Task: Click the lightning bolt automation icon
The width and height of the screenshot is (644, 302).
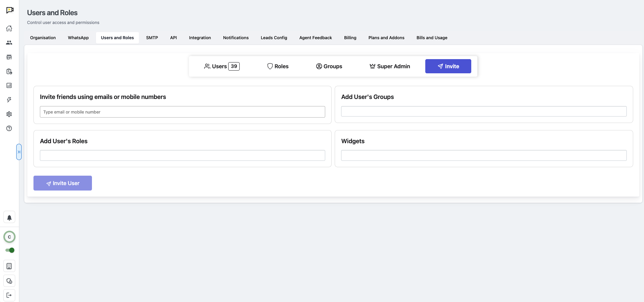Action: [9, 100]
